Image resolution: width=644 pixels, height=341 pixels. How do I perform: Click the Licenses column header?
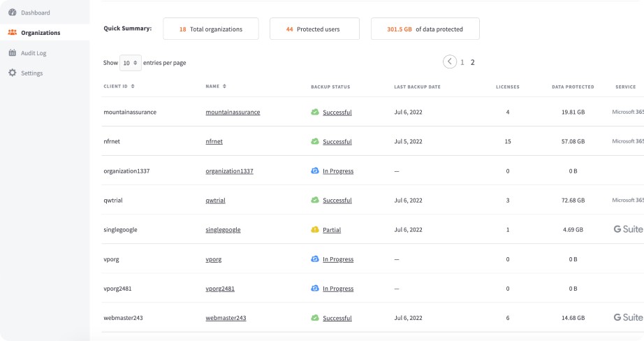tap(508, 87)
